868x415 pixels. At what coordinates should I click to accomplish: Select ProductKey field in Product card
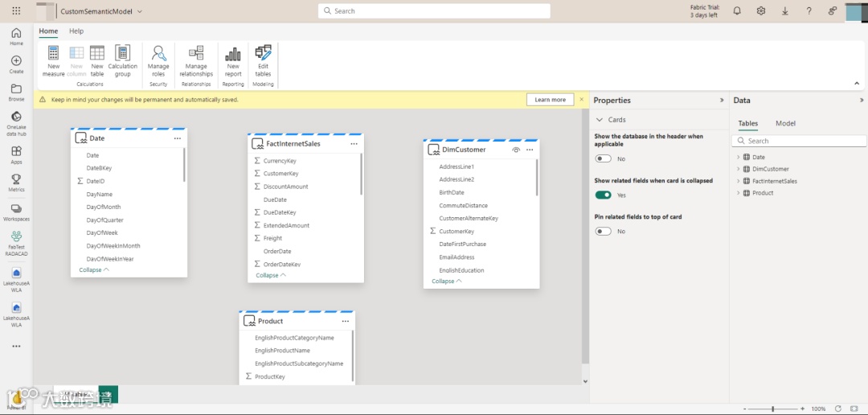270,376
